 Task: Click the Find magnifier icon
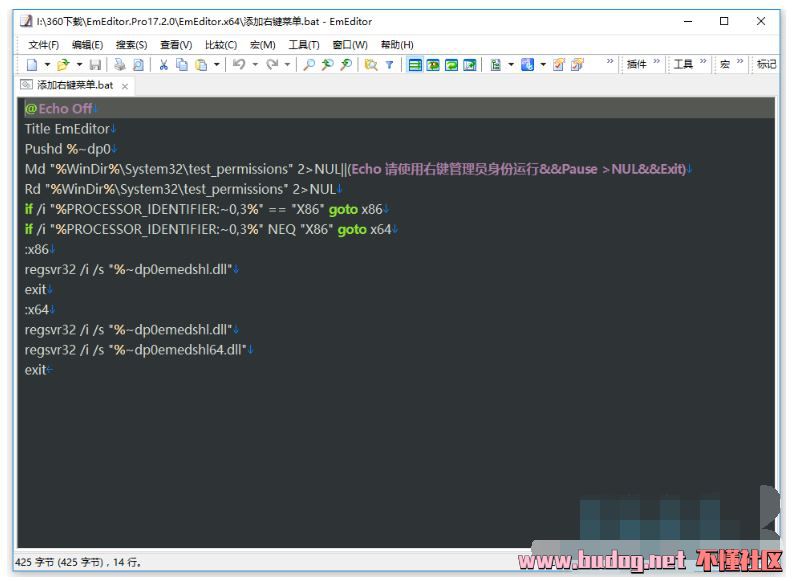pos(309,65)
